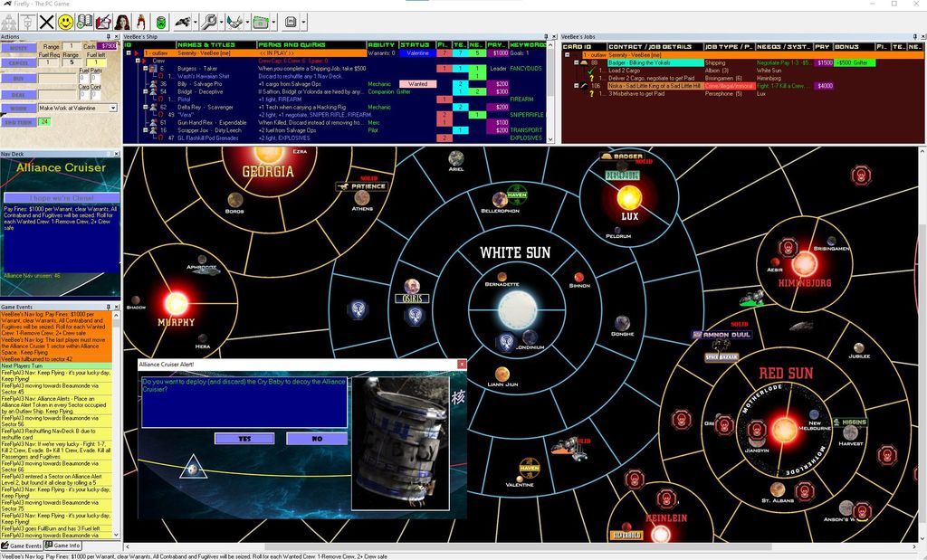Screen dimensions: 927x560
Task: Pin the Actions panel with its pushpin
Action: 109,36
